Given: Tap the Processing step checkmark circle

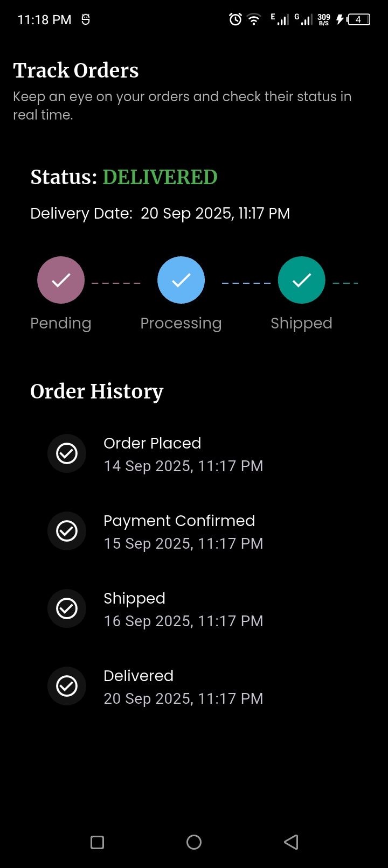Looking at the screenshot, I should [x=181, y=280].
